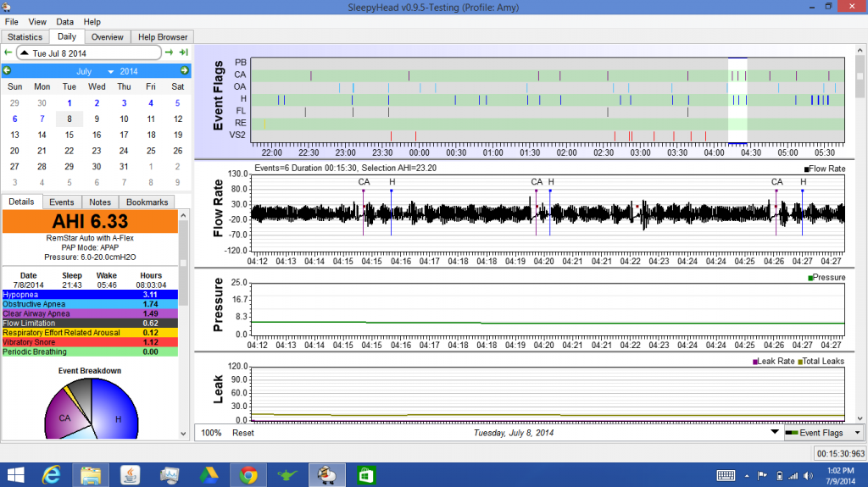This screenshot has width=868, height=487.
Task: Go to previous day with green left arrow
Action: (8, 53)
